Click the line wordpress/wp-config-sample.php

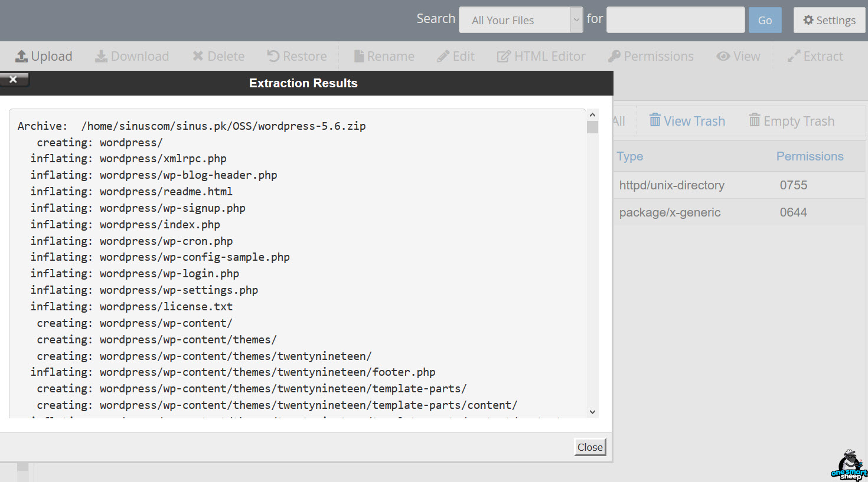[160, 257]
